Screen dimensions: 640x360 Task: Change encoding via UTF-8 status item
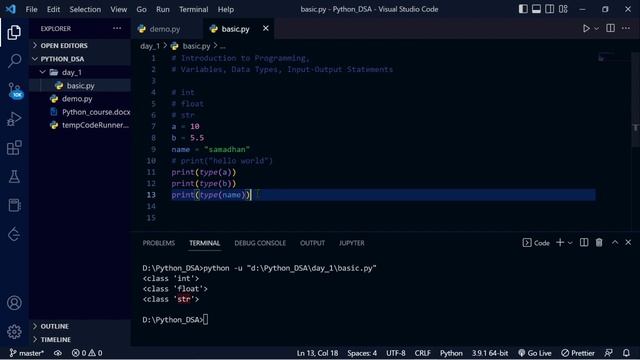(396, 353)
